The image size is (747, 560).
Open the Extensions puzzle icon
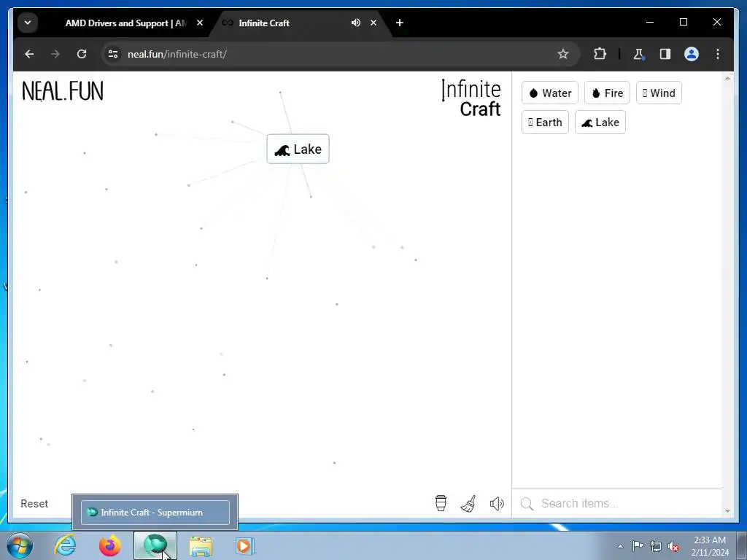coord(600,54)
